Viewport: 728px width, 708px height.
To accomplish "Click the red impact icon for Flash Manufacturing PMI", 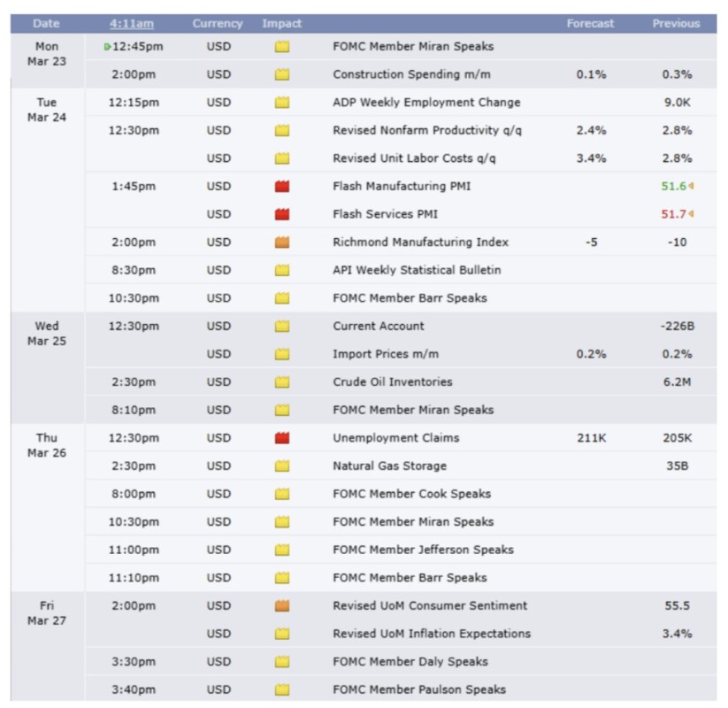I will (x=282, y=187).
